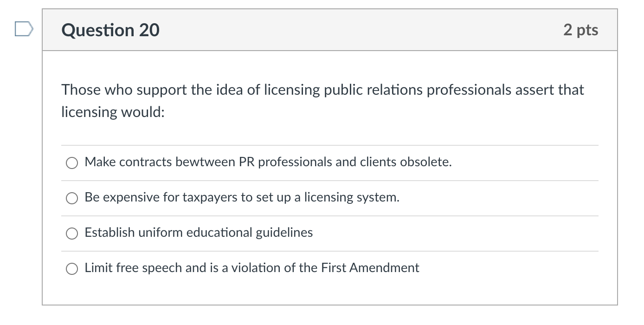The image size is (644, 325).
Task: Click the 'Question 20' header title
Action: pos(110,30)
